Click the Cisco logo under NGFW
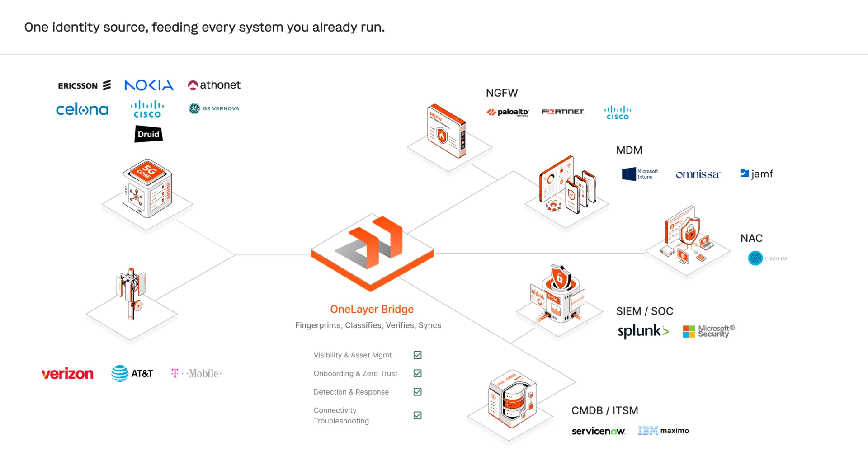This screenshot has width=868, height=470. click(x=618, y=113)
